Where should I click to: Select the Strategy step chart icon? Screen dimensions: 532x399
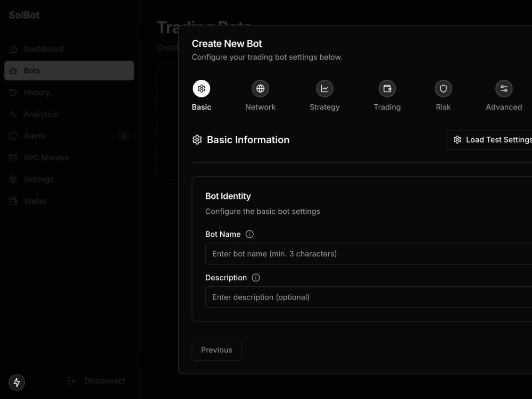[325, 88]
